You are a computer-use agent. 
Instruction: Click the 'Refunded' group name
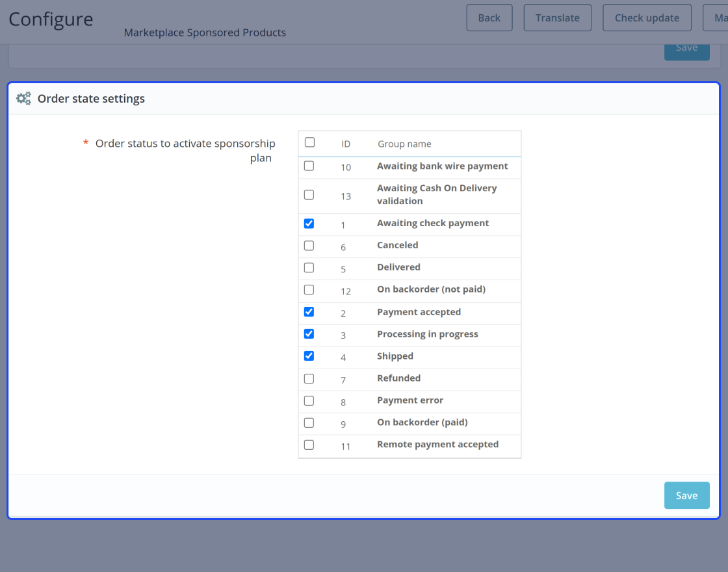click(x=399, y=378)
